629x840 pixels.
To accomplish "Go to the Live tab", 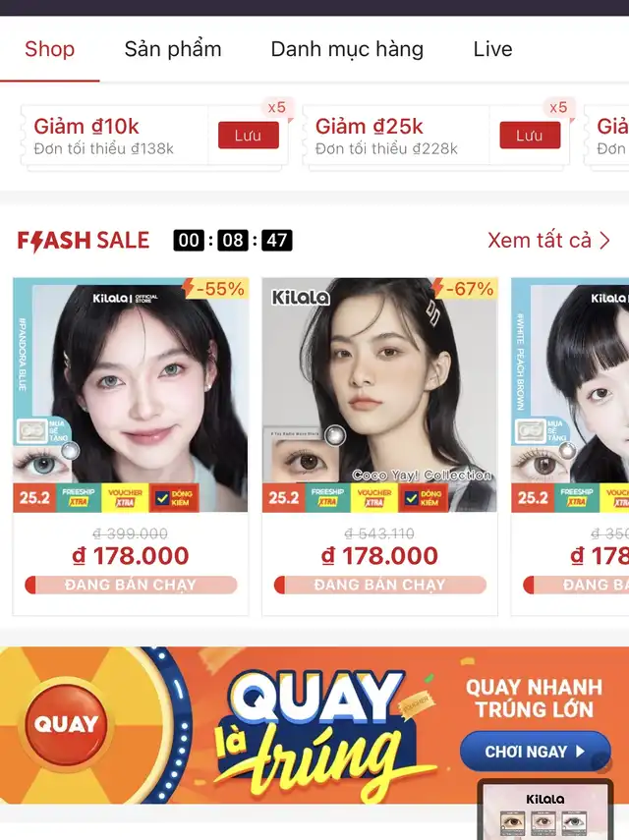I will tap(492, 49).
